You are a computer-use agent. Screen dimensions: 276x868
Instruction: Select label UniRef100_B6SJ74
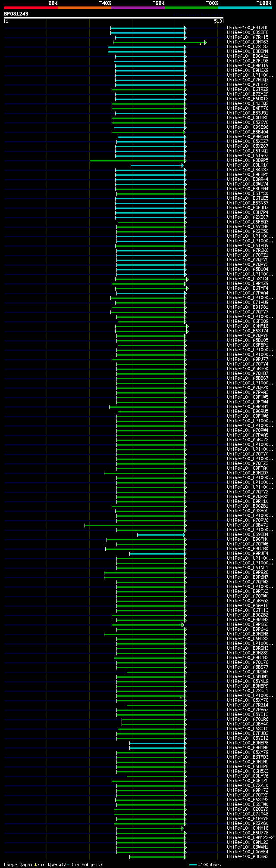click(248, 331)
